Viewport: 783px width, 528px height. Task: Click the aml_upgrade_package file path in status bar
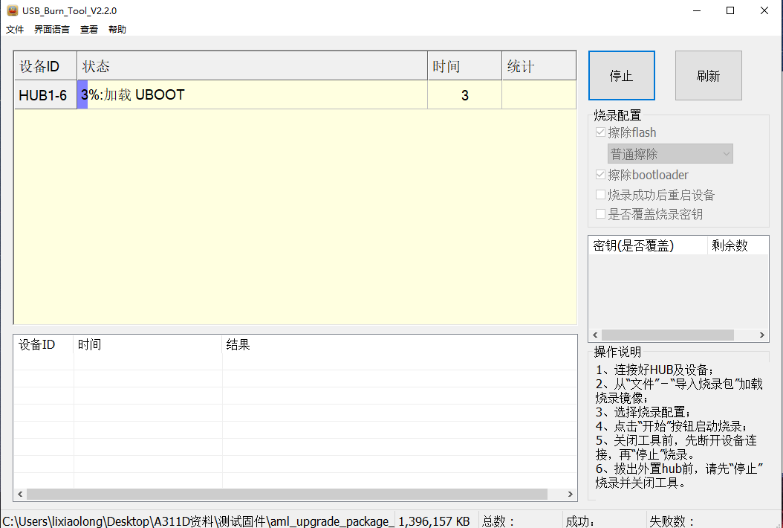click(198, 522)
